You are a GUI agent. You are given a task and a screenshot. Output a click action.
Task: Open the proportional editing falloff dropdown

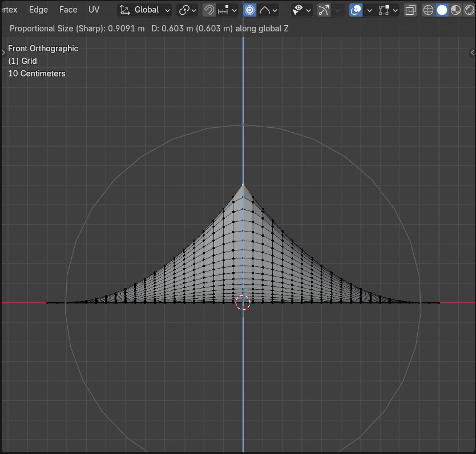coord(268,10)
